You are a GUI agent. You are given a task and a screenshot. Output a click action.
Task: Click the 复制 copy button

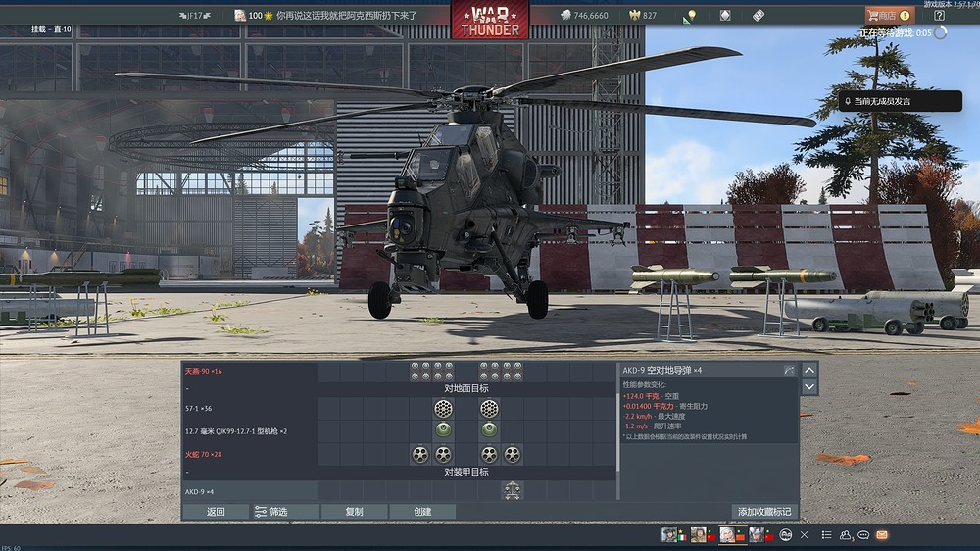[354, 512]
